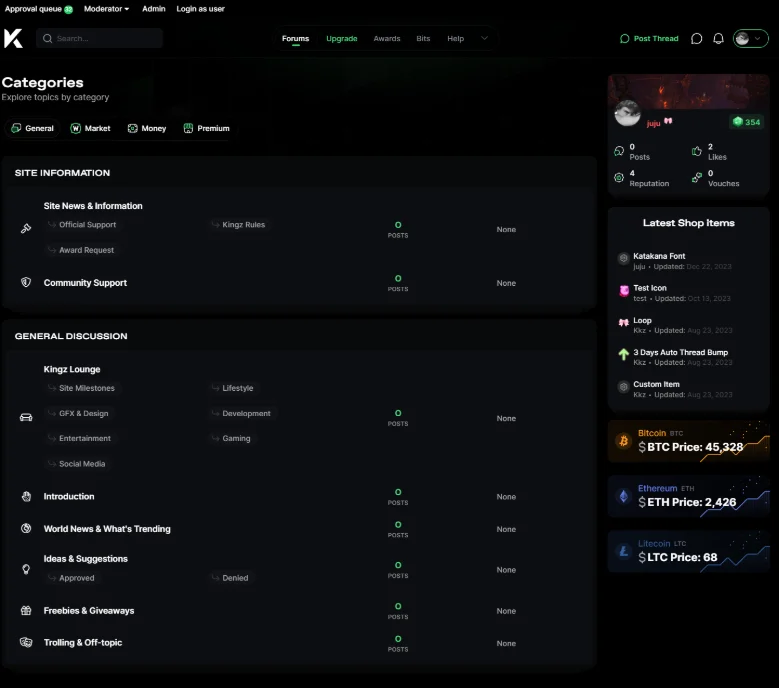This screenshot has height=688, width=779.
Task: Open the Upgrade navigation item
Action: [x=341, y=39]
